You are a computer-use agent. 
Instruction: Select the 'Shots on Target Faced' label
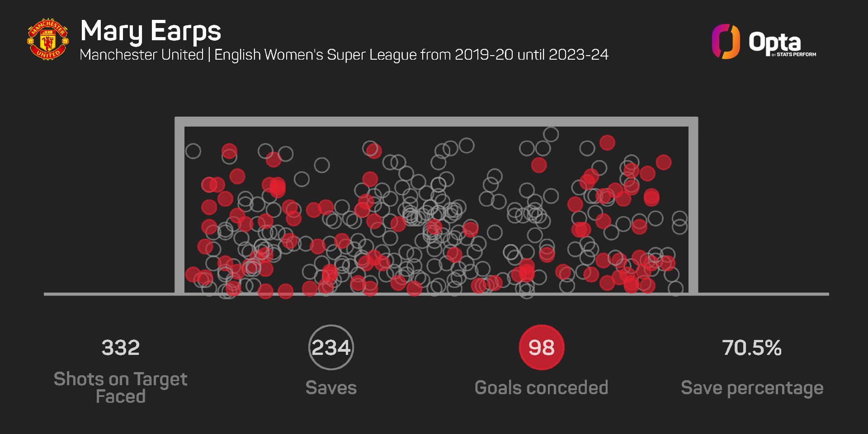(x=120, y=387)
